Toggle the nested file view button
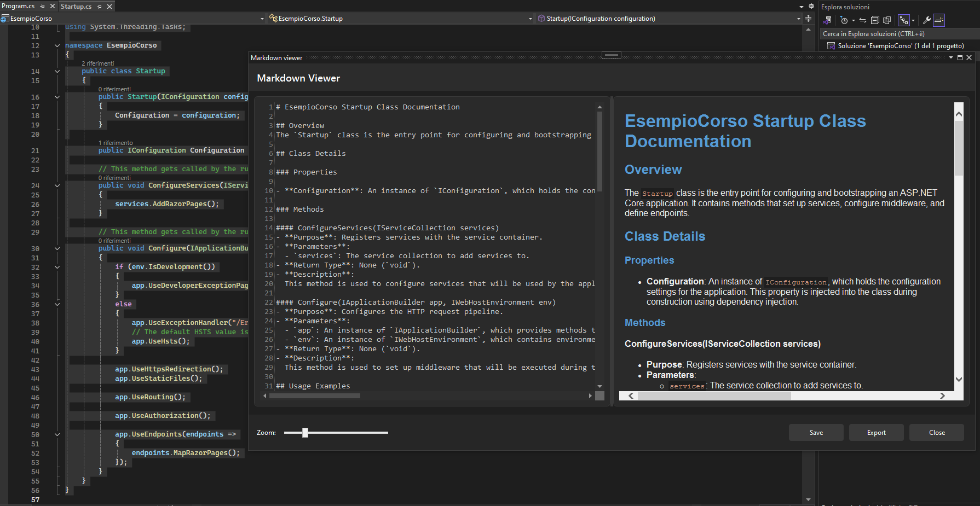The width and height of the screenshot is (980, 506). click(903, 20)
